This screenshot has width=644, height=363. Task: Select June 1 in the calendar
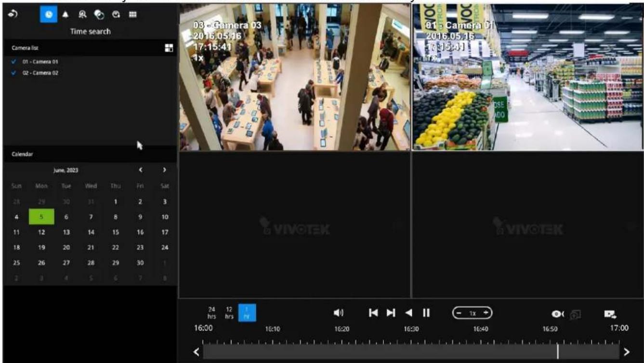pos(116,202)
